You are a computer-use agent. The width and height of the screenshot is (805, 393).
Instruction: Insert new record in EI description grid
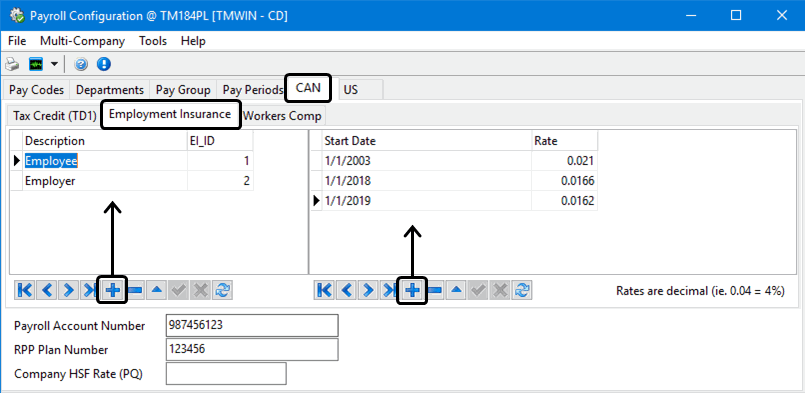click(112, 290)
